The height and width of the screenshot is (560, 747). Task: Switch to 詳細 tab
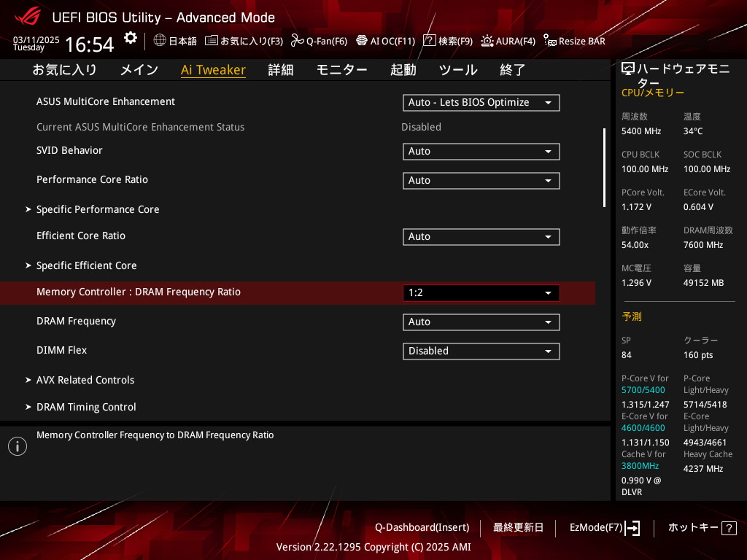point(281,70)
